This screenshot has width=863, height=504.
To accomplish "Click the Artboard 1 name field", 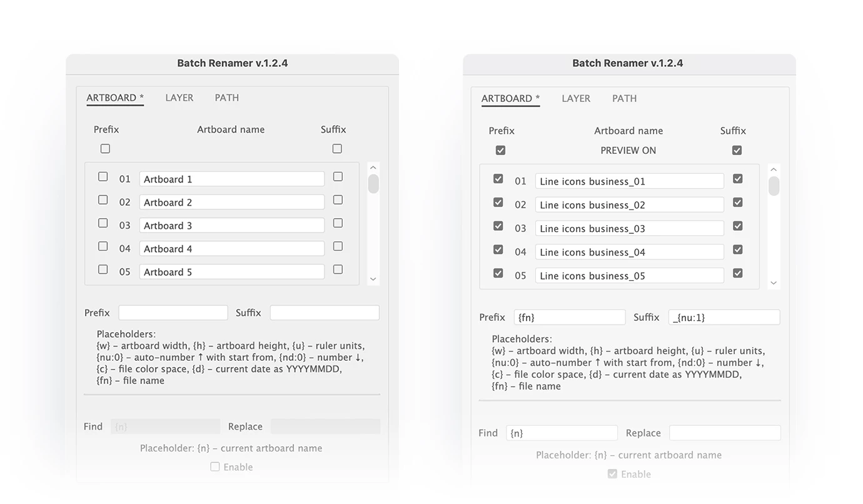I will [232, 179].
